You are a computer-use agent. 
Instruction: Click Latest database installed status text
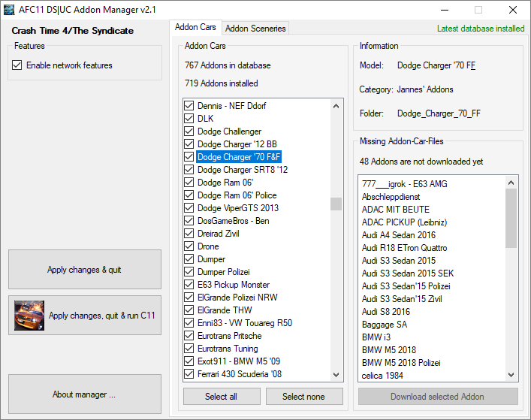click(x=481, y=29)
